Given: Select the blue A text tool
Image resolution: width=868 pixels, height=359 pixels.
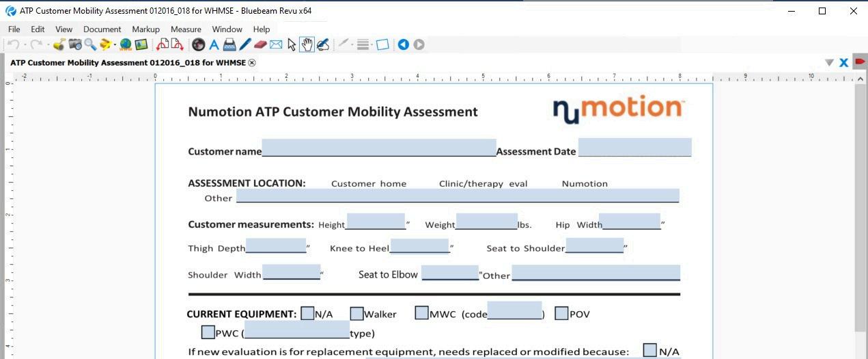Looking at the screenshot, I should tap(214, 44).
